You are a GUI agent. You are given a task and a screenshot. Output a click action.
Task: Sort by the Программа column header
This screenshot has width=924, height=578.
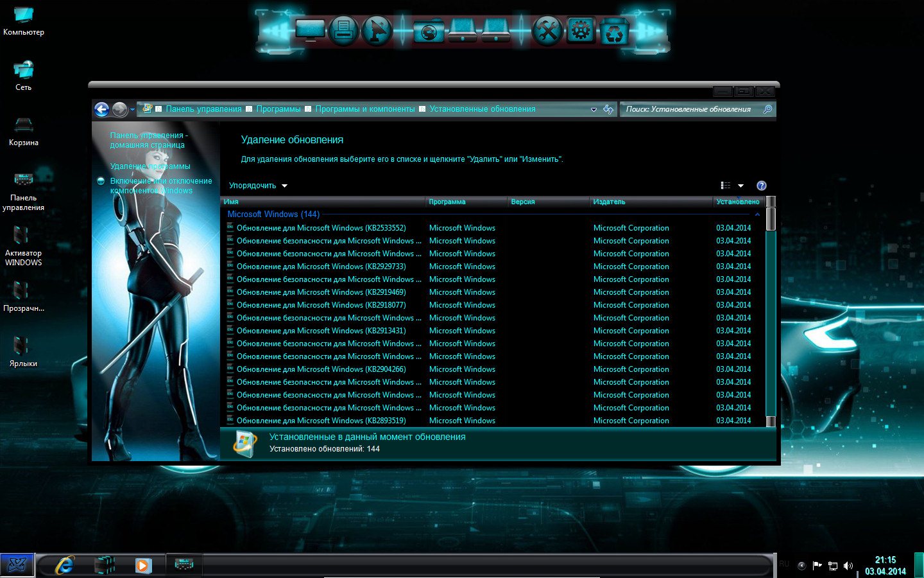pyautogui.click(x=466, y=202)
